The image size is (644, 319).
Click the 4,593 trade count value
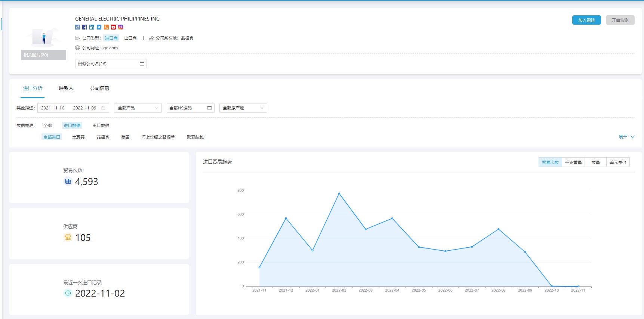coord(87,182)
